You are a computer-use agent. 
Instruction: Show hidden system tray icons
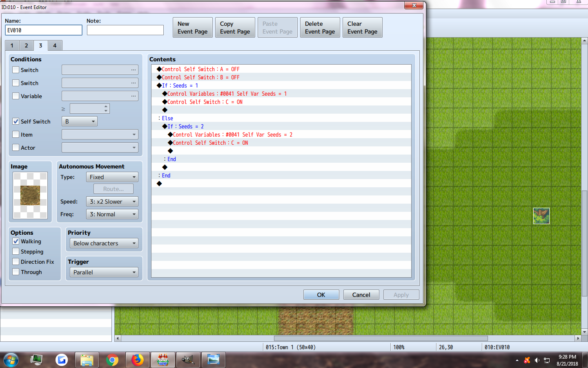[x=517, y=360]
